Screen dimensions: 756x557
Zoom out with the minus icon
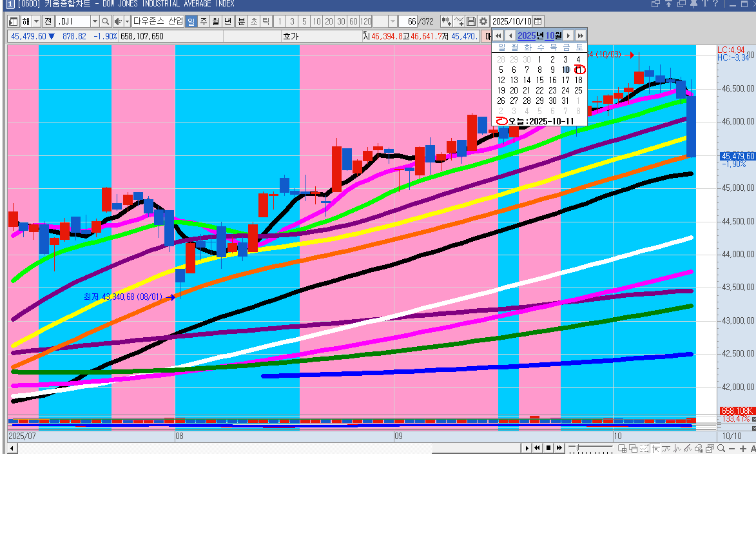click(x=732, y=449)
